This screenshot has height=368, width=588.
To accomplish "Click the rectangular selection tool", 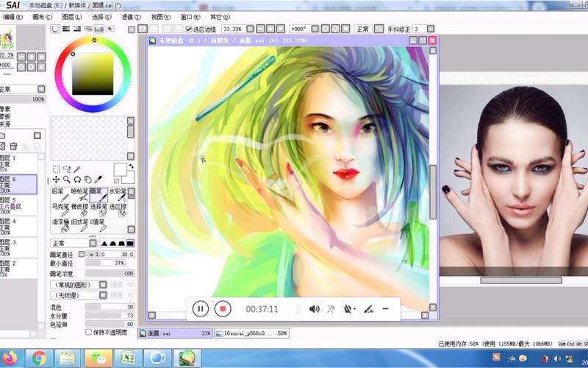I will pyautogui.click(x=56, y=169).
